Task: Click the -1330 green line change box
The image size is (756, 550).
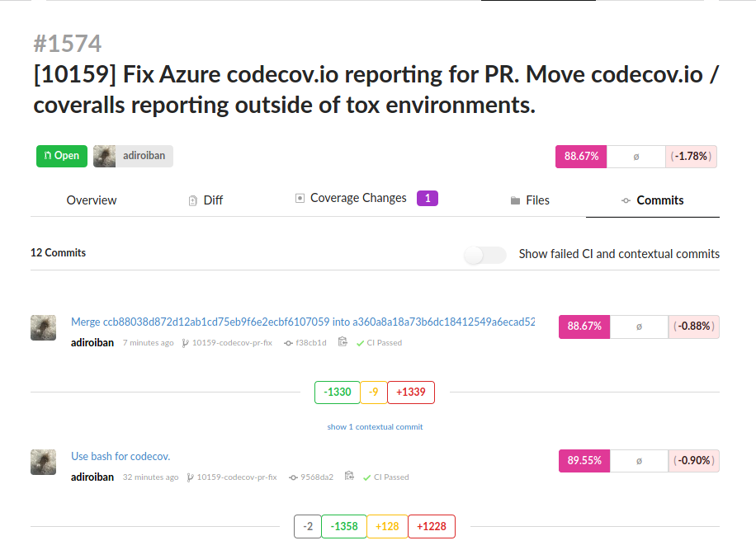Action: click(337, 392)
